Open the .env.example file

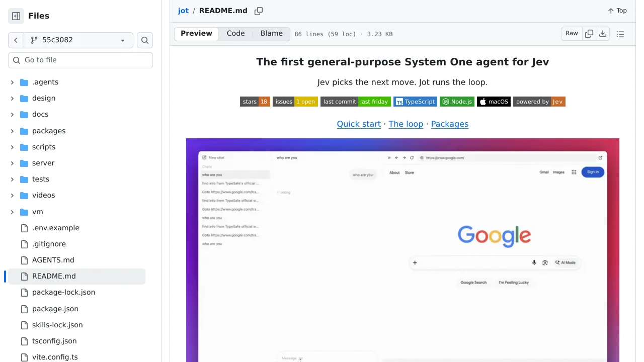pos(55,228)
